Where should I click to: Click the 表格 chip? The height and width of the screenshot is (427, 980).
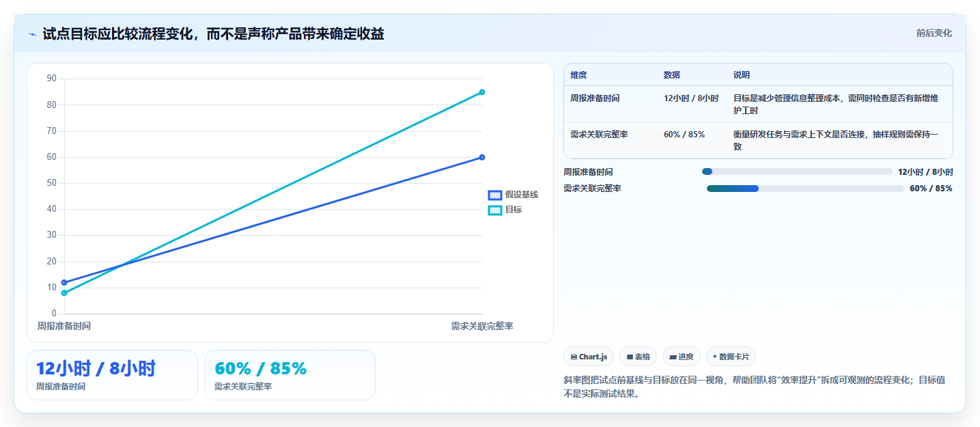click(x=638, y=357)
